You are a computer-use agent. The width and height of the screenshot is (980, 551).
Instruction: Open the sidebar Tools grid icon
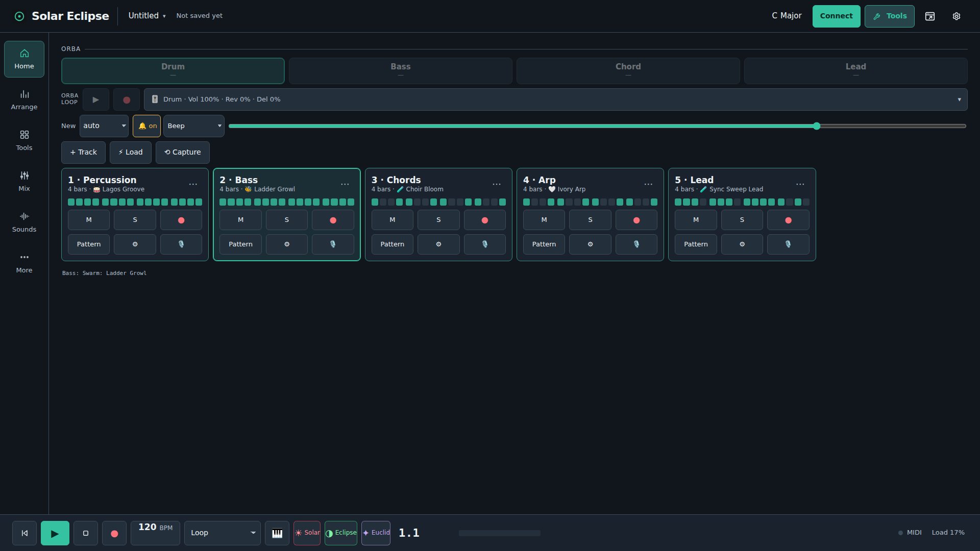24,141
